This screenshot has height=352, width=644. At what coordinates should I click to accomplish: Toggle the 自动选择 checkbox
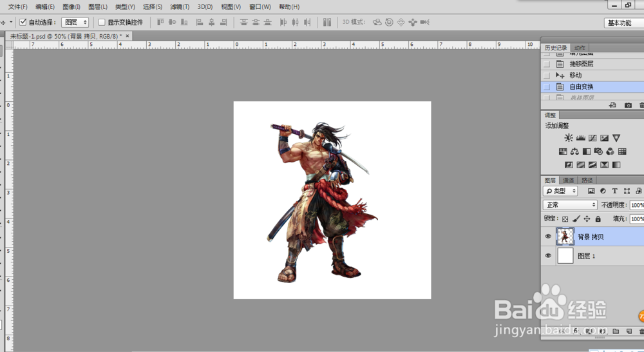(23, 22)
